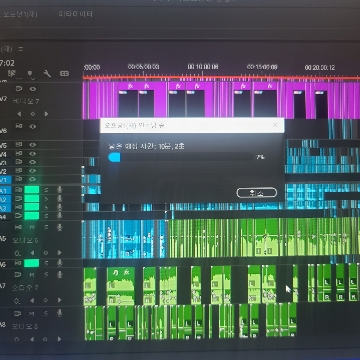
Task: Select the 비디오 7 track name
Action: pos(26,101)
